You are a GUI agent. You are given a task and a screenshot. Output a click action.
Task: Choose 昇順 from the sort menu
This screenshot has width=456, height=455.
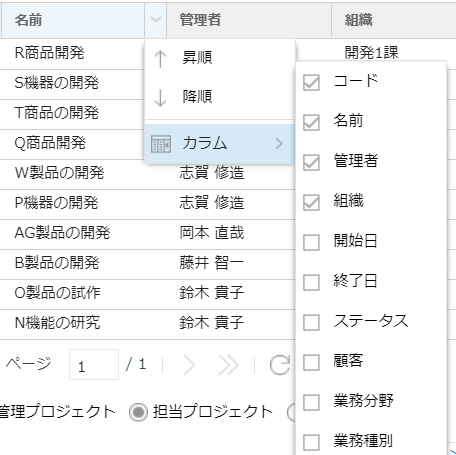coord(197,58)
